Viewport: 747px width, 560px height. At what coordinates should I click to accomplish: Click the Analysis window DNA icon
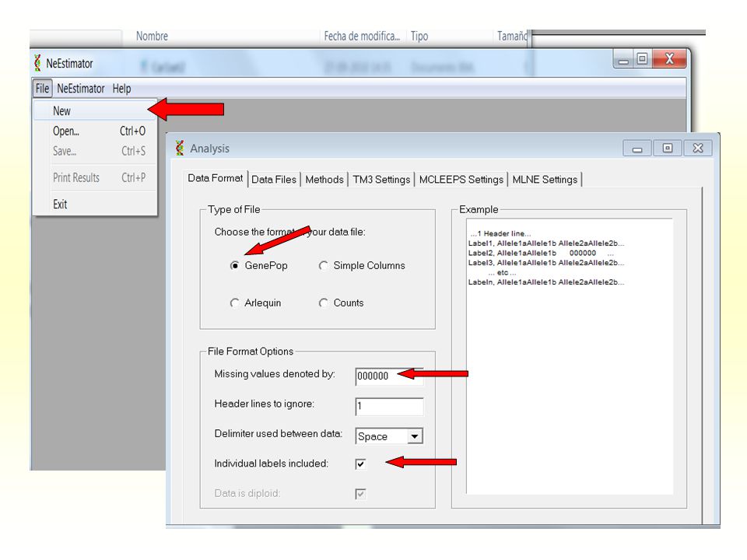[x=180, y=148]
